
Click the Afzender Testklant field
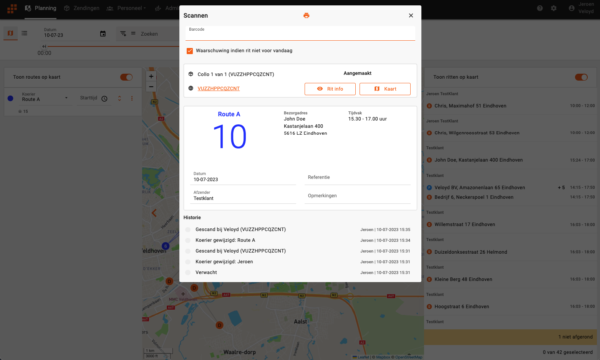(x=243, y=196)
